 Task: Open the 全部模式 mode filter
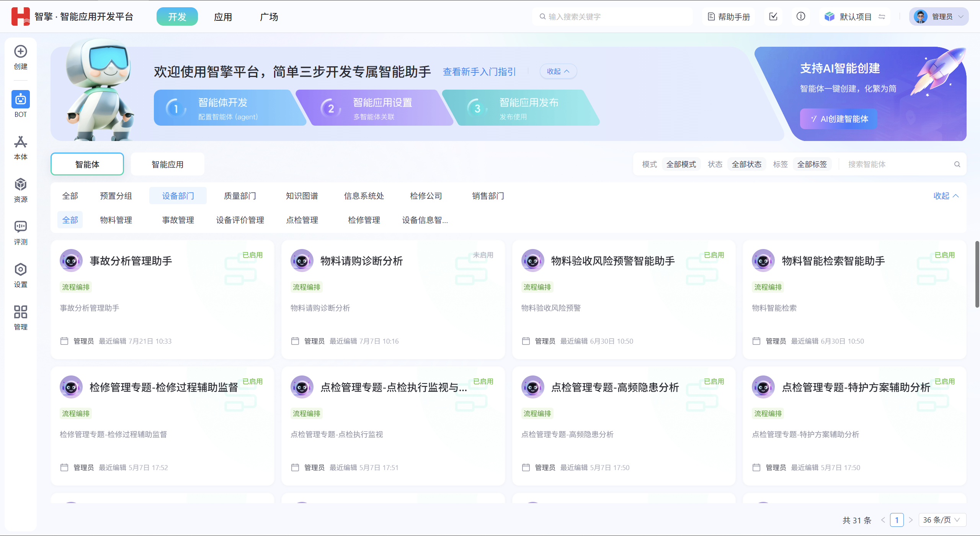tap(681, 164)
